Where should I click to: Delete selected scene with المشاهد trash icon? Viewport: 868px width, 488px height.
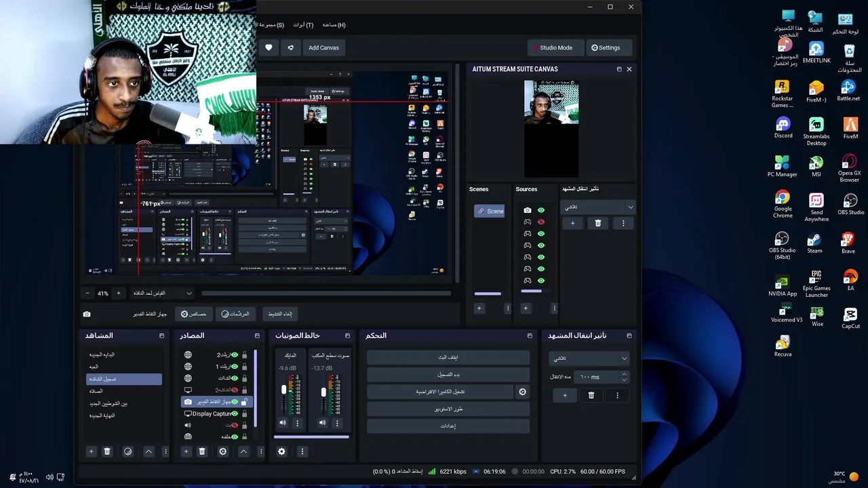[x=107, y=451]
